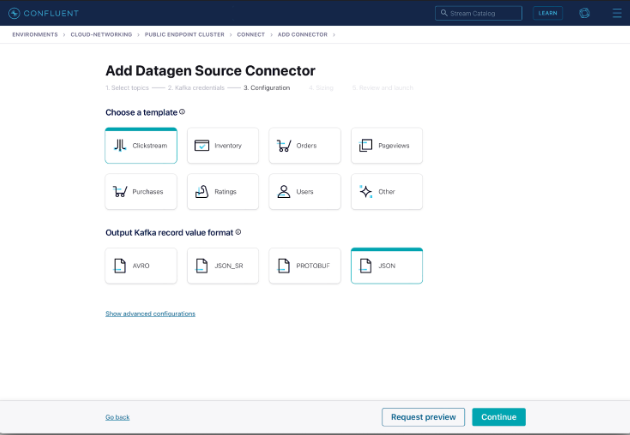Click the PROTOBUF file icon
630x435 pixels.
[284, 265]
